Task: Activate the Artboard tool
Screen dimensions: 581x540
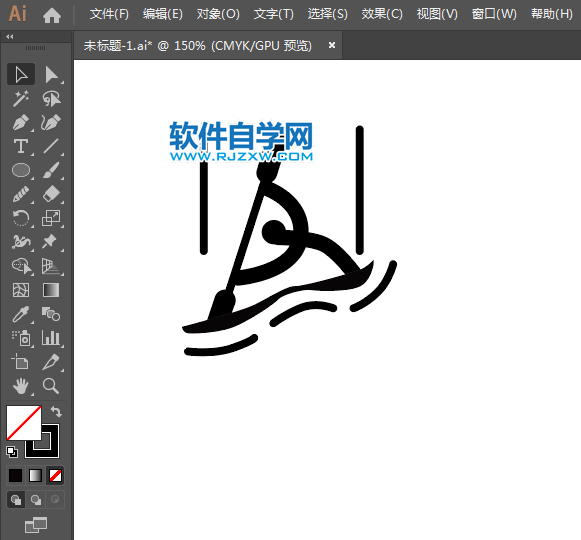Action: click(x=21, y=362)
